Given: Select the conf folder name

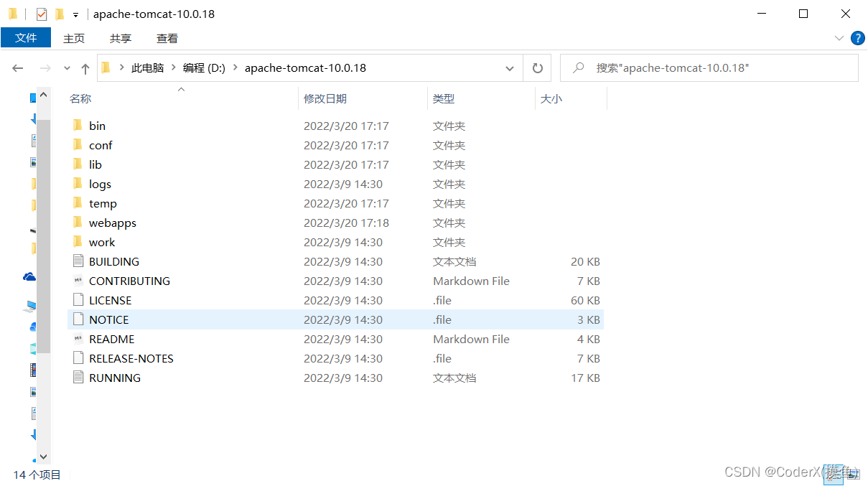Looking at the screenshot, I should (101, 145).
